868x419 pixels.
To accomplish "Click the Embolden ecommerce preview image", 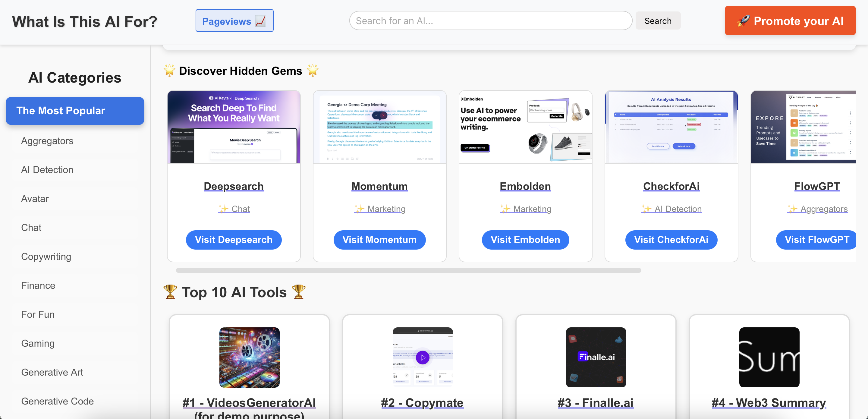I will point(525,127).
